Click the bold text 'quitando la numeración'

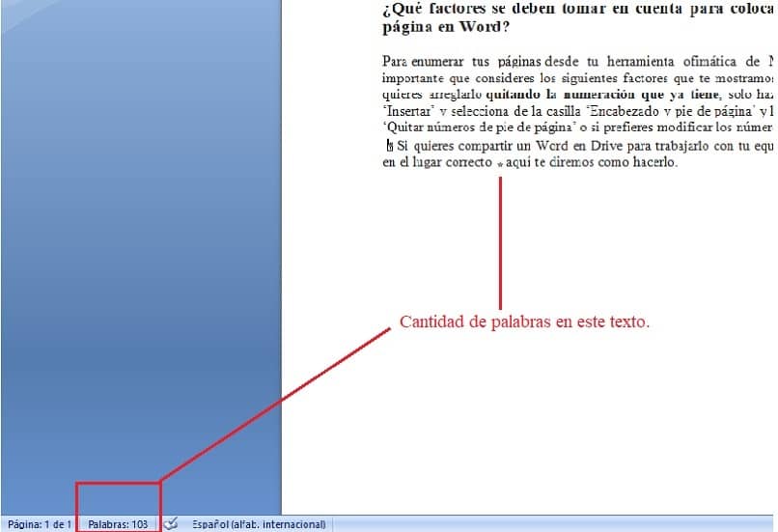pyautogui.click(x=561, y=95)
